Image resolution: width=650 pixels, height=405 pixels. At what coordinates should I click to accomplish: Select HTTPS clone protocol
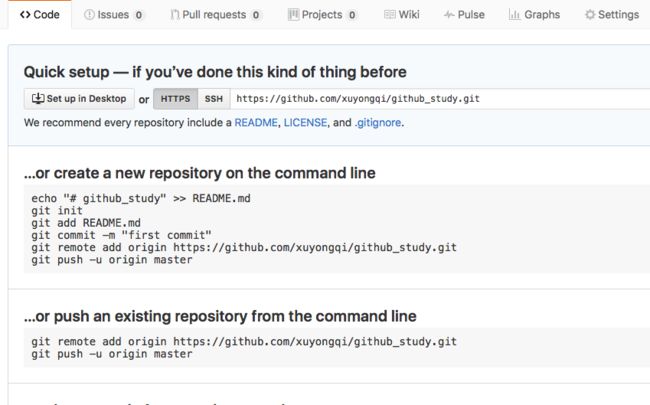coord(175,99)
